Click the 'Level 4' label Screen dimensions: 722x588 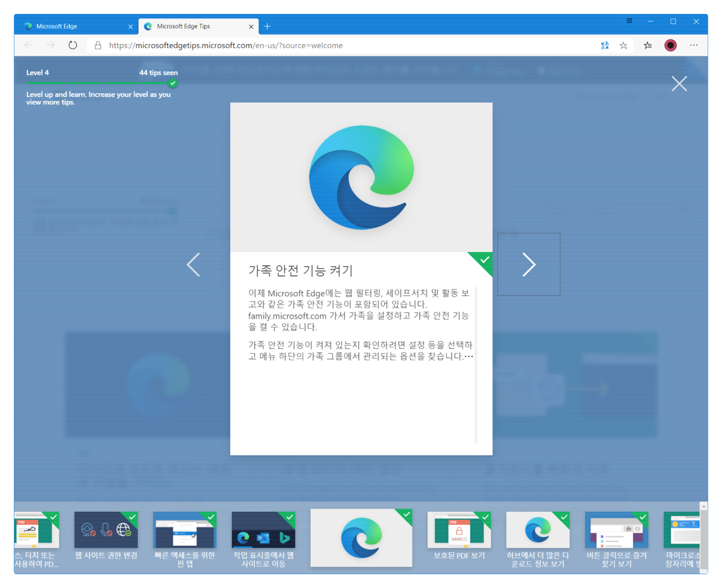click(x=38, y=73)
